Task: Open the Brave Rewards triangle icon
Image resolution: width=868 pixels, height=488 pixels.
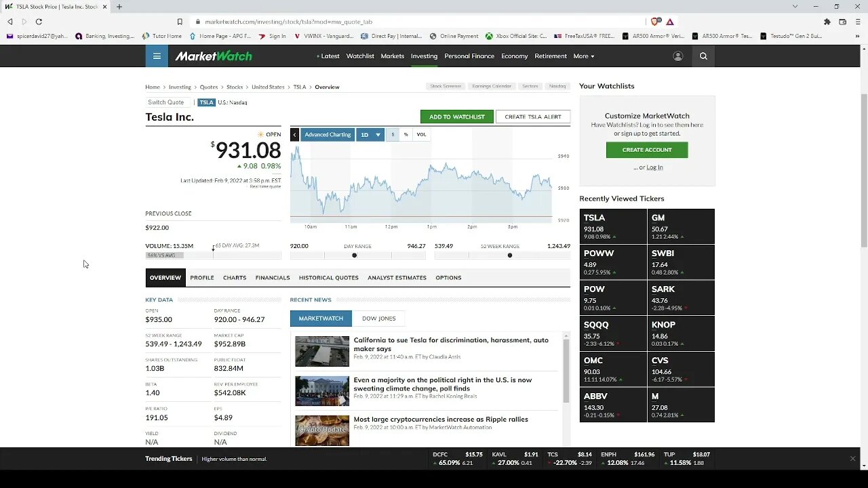Action: 670,22
